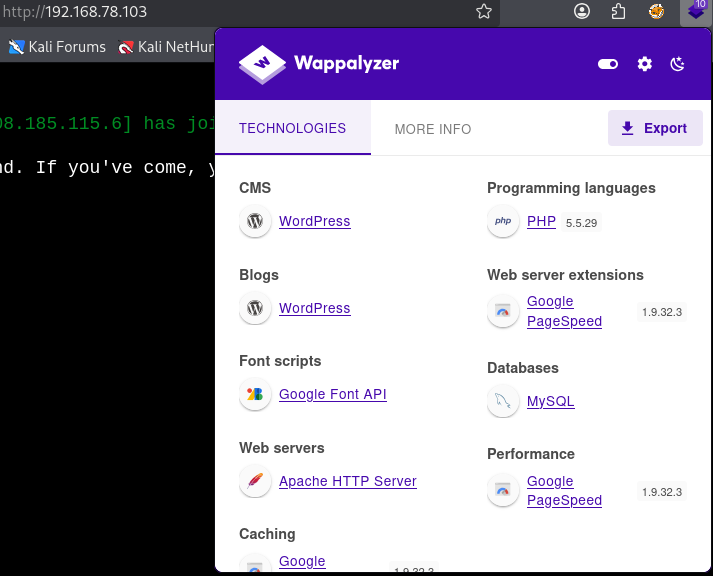Select the TECHNOLOGIES tab
The height and width of the screenshot is (576, 713).
(292, 128)
